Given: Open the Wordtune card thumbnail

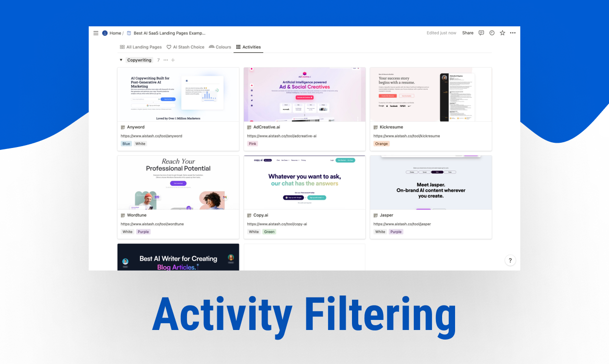Looking at the screenshot, I should click(x=178, y=182).
